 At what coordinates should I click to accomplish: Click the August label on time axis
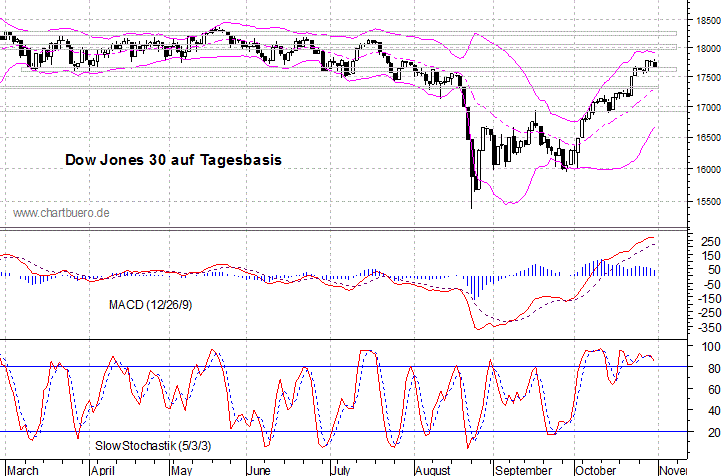(x=433, y=470)
